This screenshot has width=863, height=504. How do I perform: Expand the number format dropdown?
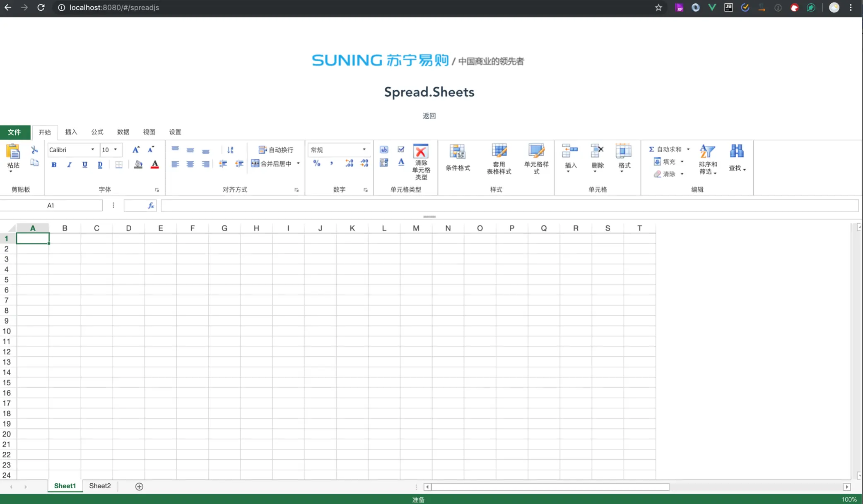364,150
